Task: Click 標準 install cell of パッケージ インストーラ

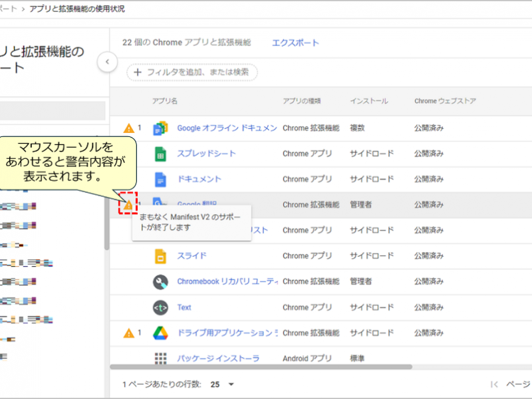Action: click(x=357, y=358)
